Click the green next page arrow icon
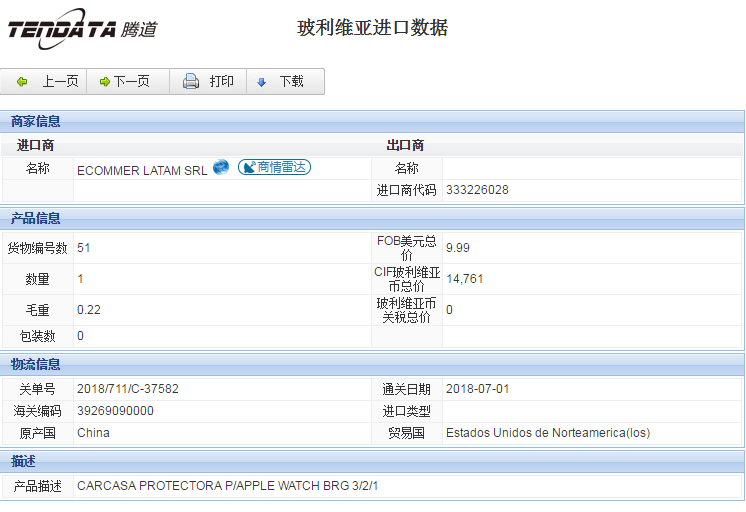The height and width of the screenshot is (512, 746). 104,82
